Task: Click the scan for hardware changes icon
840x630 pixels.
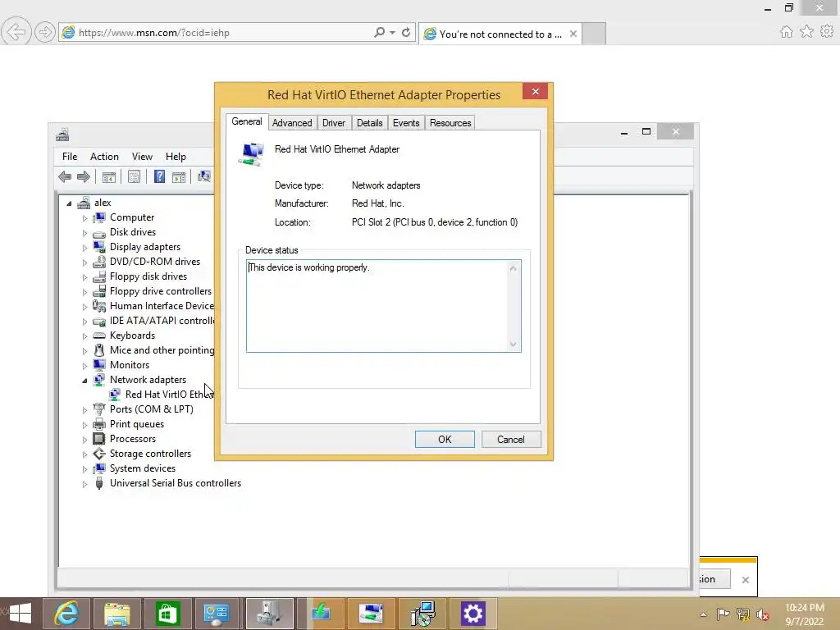Action: pyautogui.click(x=204, y=177)
